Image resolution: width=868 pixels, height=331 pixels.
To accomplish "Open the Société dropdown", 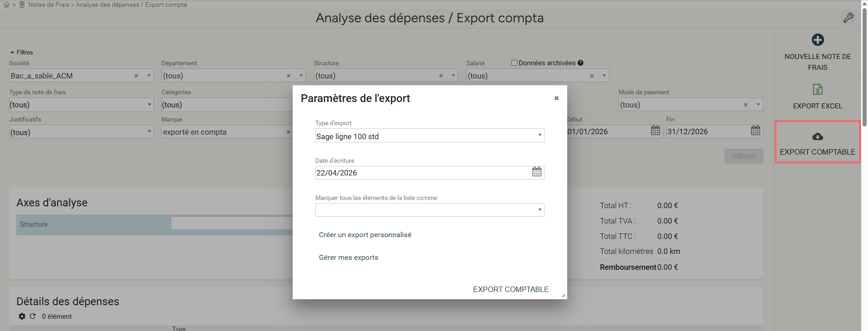I will [x=149, y=76].
